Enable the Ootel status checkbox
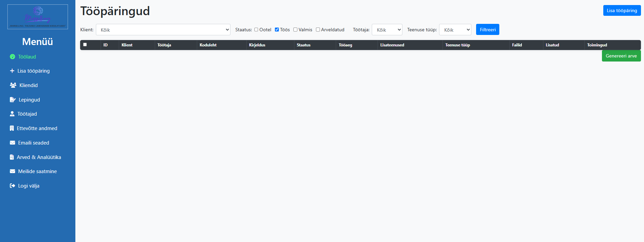The image size is (644, 242). 256,30
